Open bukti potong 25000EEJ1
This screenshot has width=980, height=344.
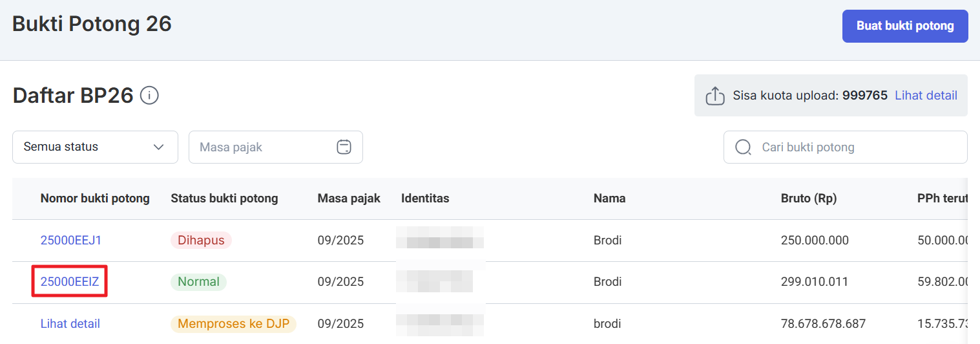[71, 241]
